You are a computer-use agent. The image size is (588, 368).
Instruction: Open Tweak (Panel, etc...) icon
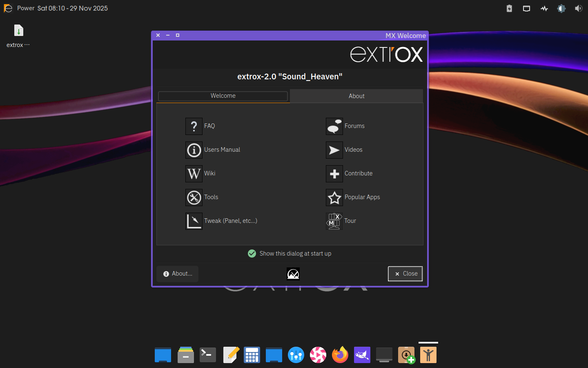(x=194, y=221)
